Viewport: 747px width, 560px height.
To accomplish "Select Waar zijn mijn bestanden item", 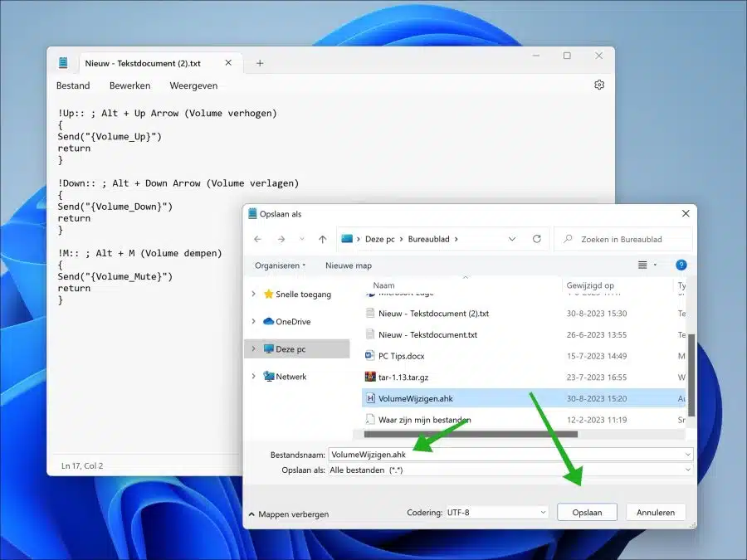I will (424, 420).
